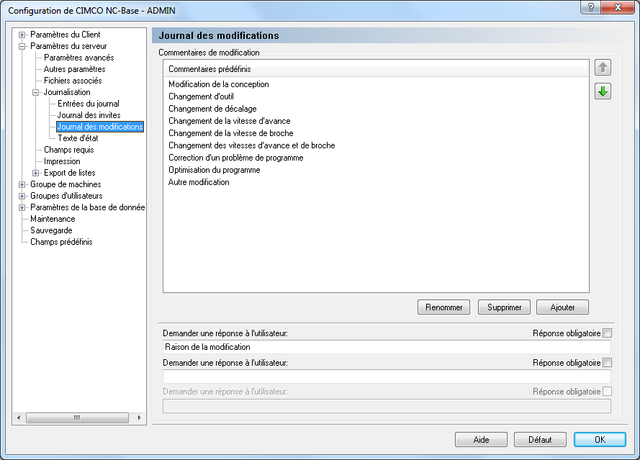Open Impression settings
640x460 pixels.
click(62, 161)
